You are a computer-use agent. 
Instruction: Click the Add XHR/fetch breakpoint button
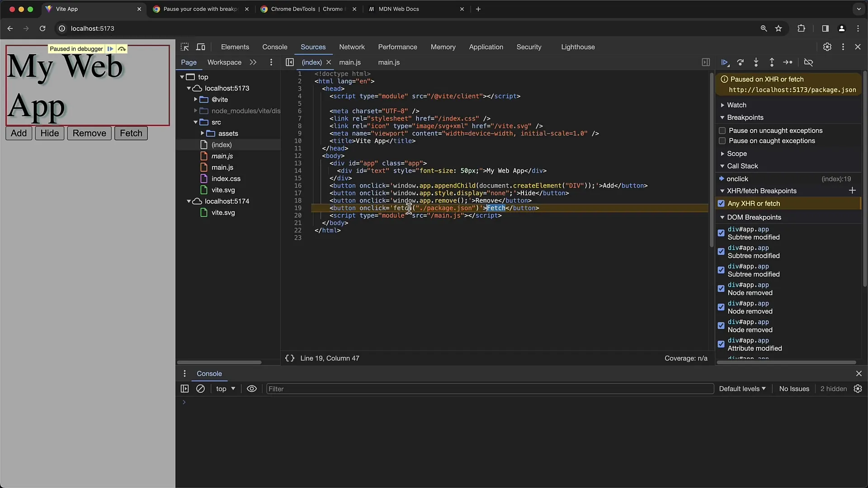click(854, 191)
